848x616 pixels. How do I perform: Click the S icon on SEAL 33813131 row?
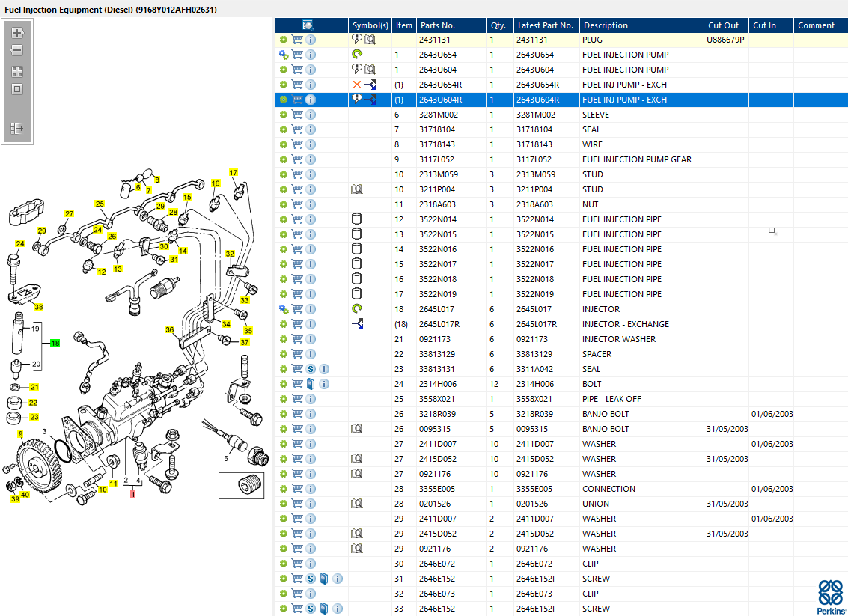[311, 369]
